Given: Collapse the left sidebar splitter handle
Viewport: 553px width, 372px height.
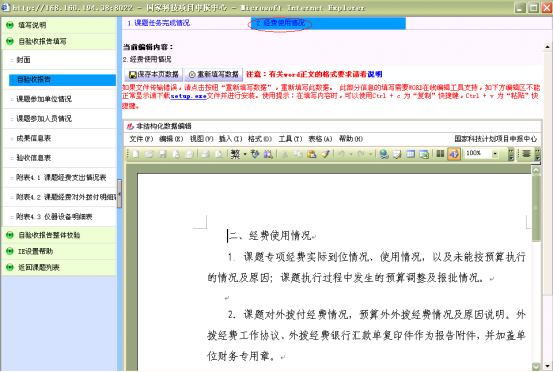Looking at the screenshot, I should [120, 194].
